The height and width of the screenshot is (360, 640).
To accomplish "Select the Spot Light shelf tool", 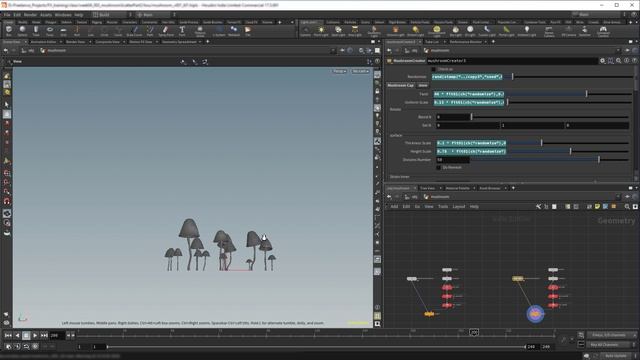I will pyautogui.click(x=338, y=31).
